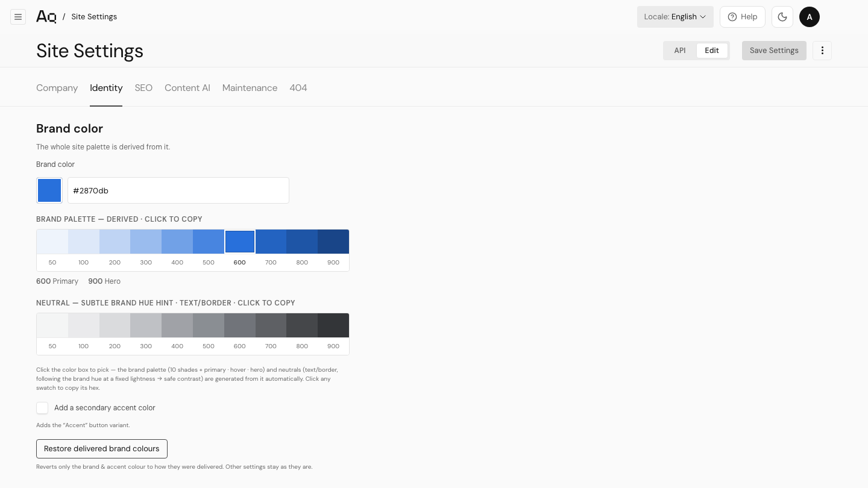The width and height of the screenshot is (868, 488).
Task: Copy brand palette shade 800
Action: 302,242
